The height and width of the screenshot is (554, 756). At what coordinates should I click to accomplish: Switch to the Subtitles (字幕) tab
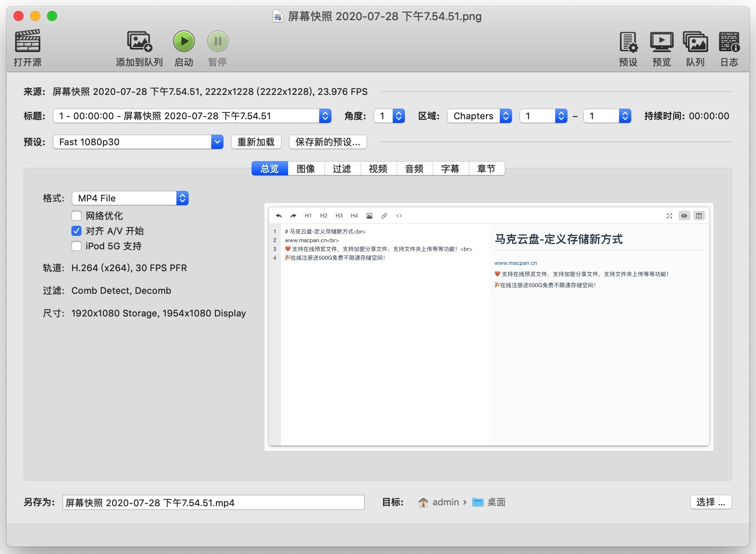pyautogui.click(x=450, y=169)
